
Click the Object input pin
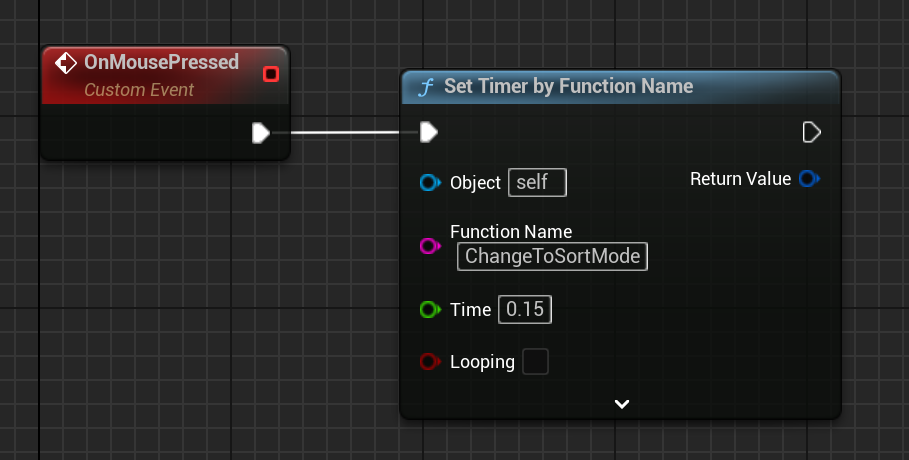pos(430,183)
